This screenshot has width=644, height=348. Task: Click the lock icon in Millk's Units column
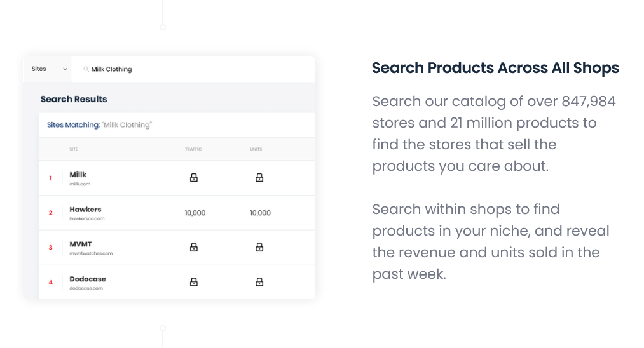click(x=259, y=178)
